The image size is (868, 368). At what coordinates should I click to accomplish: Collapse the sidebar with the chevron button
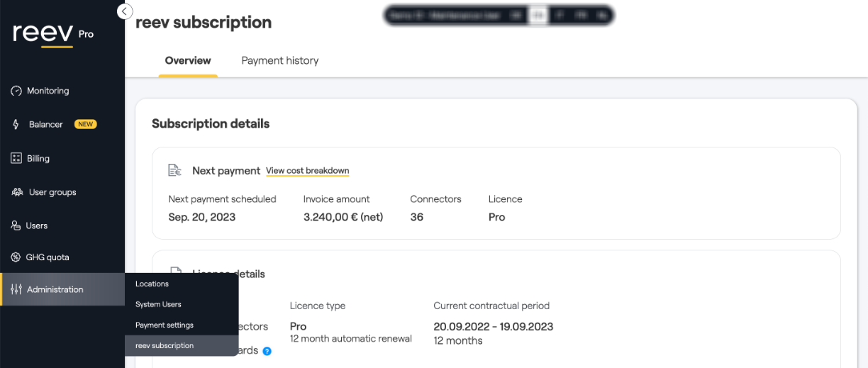click(x=125, y=11)
